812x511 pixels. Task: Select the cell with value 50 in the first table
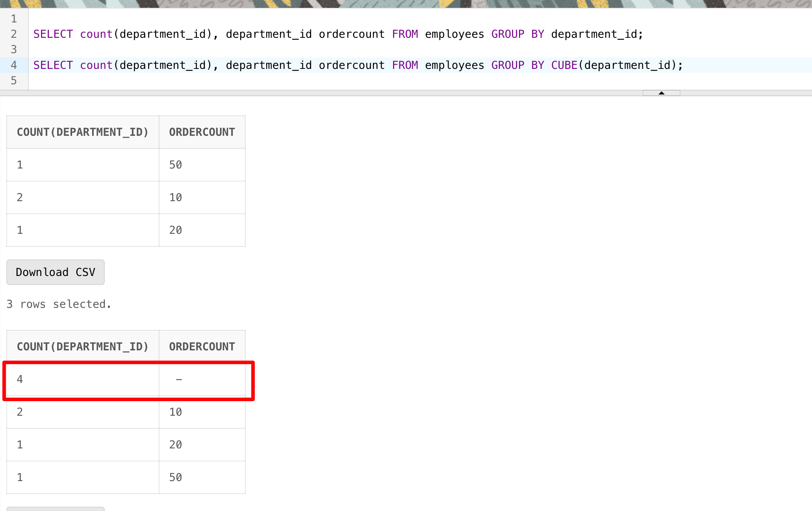tap(176, 165)
